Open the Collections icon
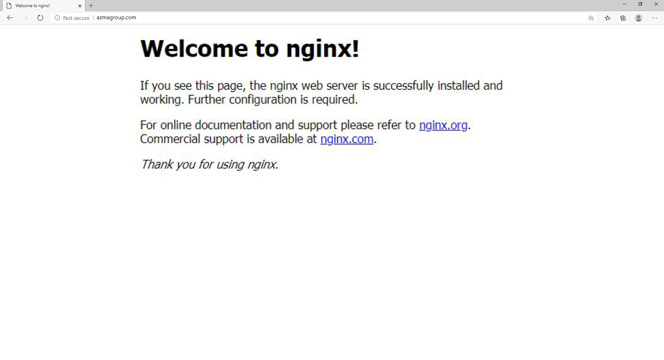 pos(623,18)
